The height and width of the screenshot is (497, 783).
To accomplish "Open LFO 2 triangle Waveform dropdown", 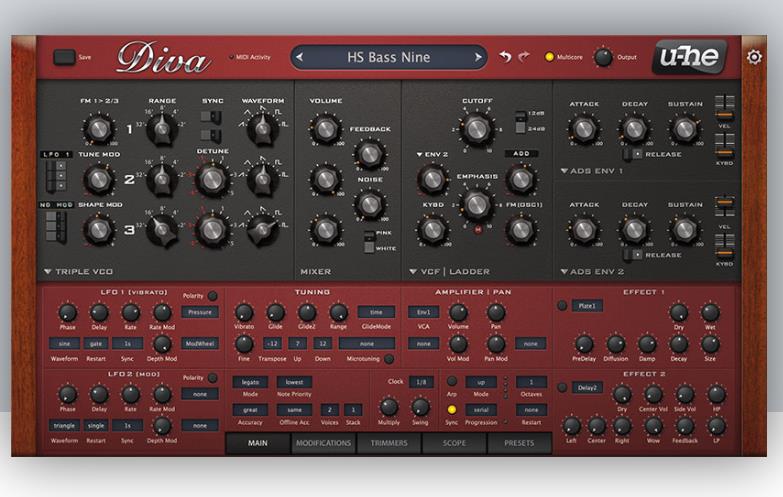I will [64, 426].
